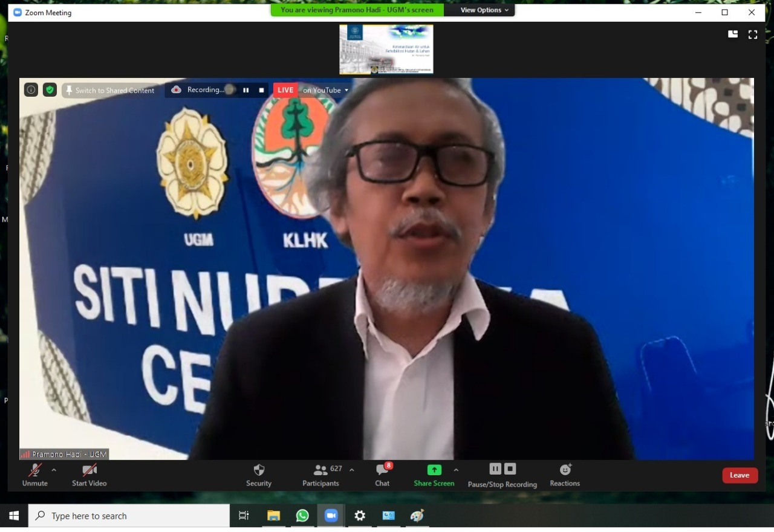Expand audio options arrow next to Unmute

(54, 470)
